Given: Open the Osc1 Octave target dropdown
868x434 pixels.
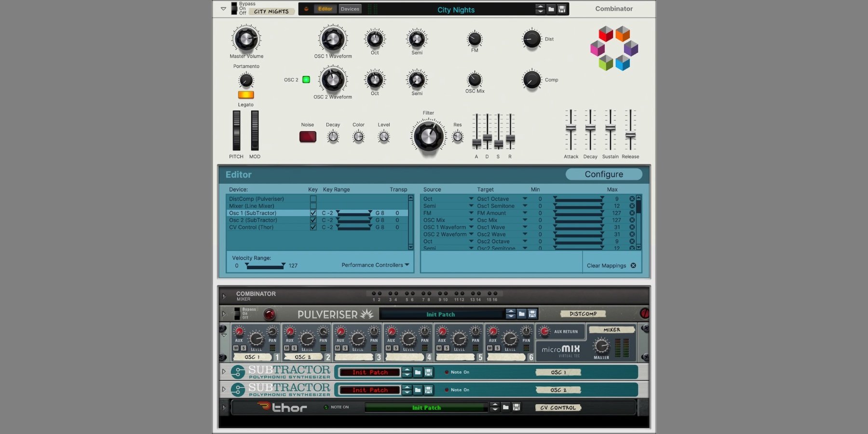Looking at the screenshot, I should coord(525,199).
